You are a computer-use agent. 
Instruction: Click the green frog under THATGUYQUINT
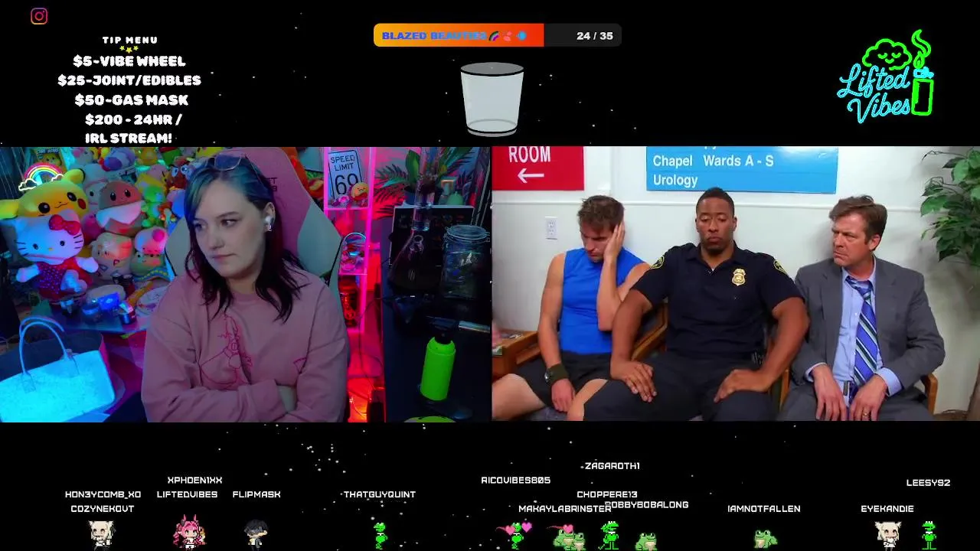[380, 535]
